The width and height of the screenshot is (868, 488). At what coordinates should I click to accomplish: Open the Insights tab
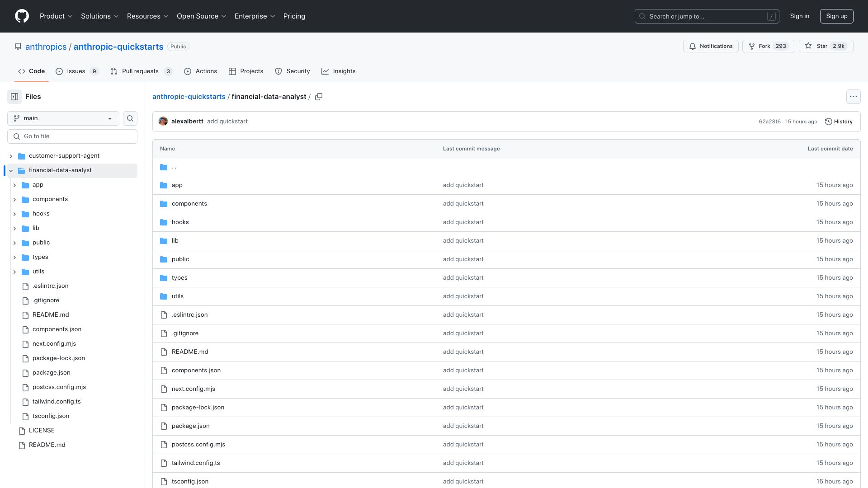tap(338, 71)
